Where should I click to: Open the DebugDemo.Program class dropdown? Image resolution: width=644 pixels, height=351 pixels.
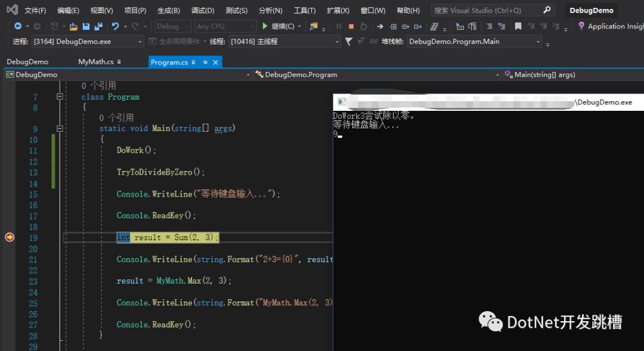[x=377, y=74]
